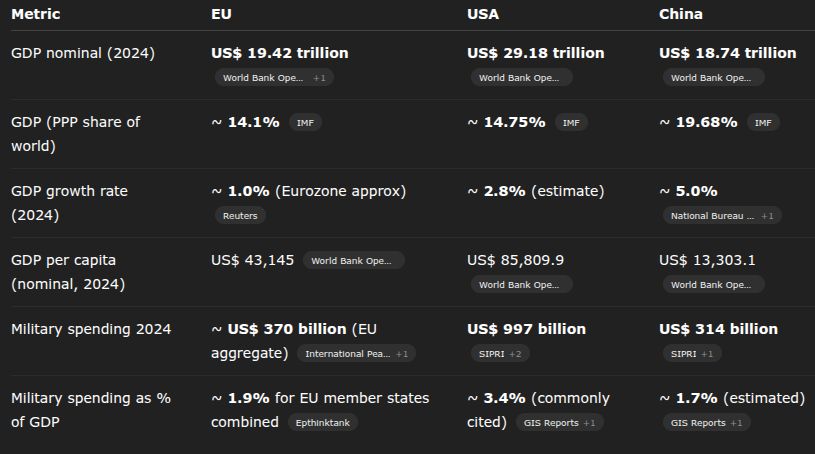Open World Bank chip under US$ 85,809.9

[x=521, y=285]
